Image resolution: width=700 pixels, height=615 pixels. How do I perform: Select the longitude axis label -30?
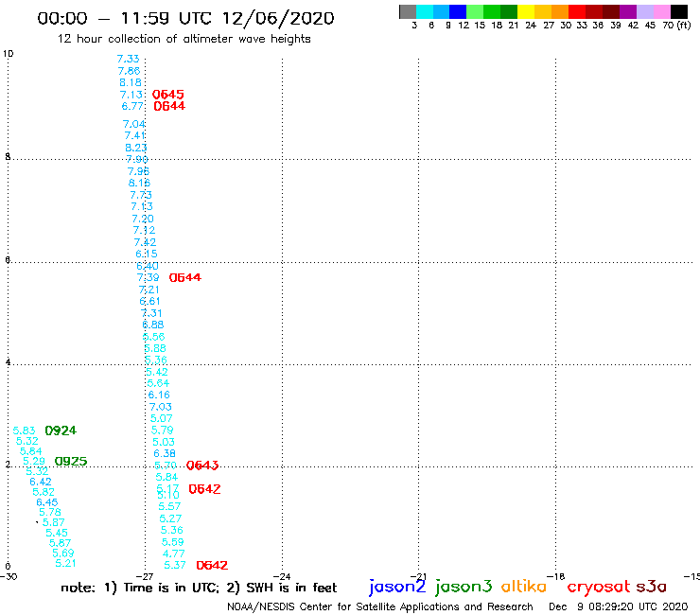tap(9, 577)
